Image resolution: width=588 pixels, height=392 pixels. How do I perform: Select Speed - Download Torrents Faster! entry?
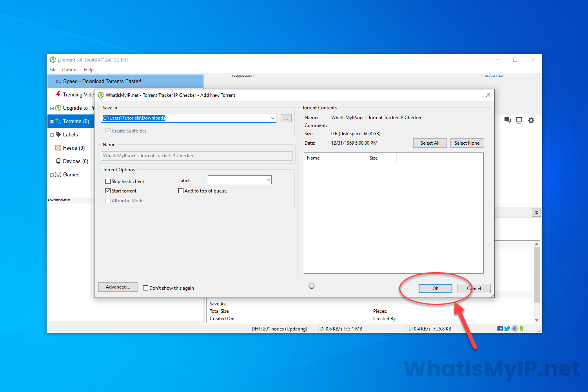(125, 81)
